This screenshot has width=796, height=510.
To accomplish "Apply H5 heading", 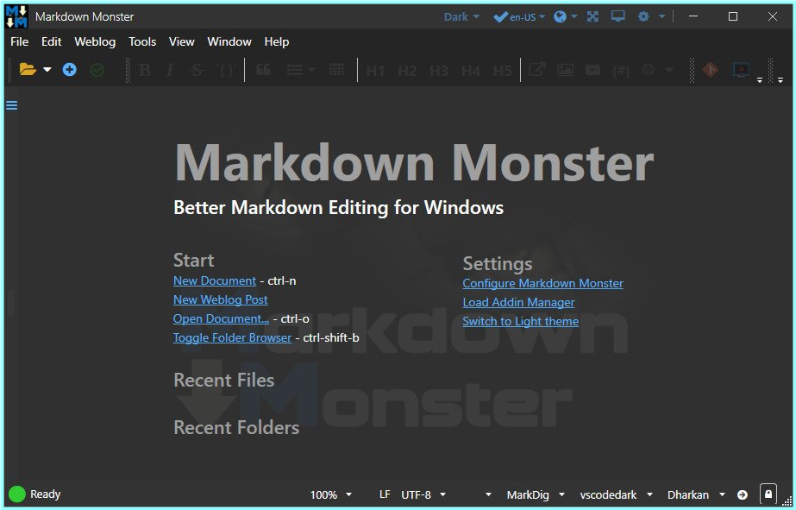I will [502, 71].
